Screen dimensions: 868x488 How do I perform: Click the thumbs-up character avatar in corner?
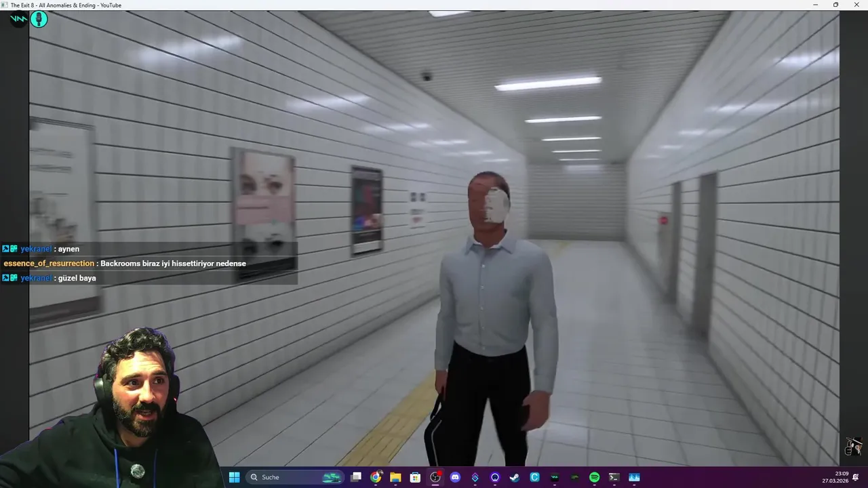pos(853,446)
